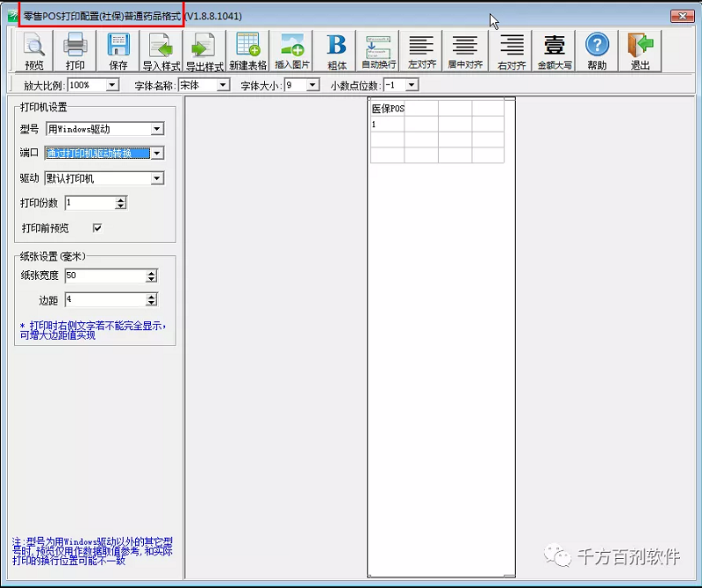Toggle the 打印前预览 checkbox
Screen dimensions: 702x588
coord(97,228)
